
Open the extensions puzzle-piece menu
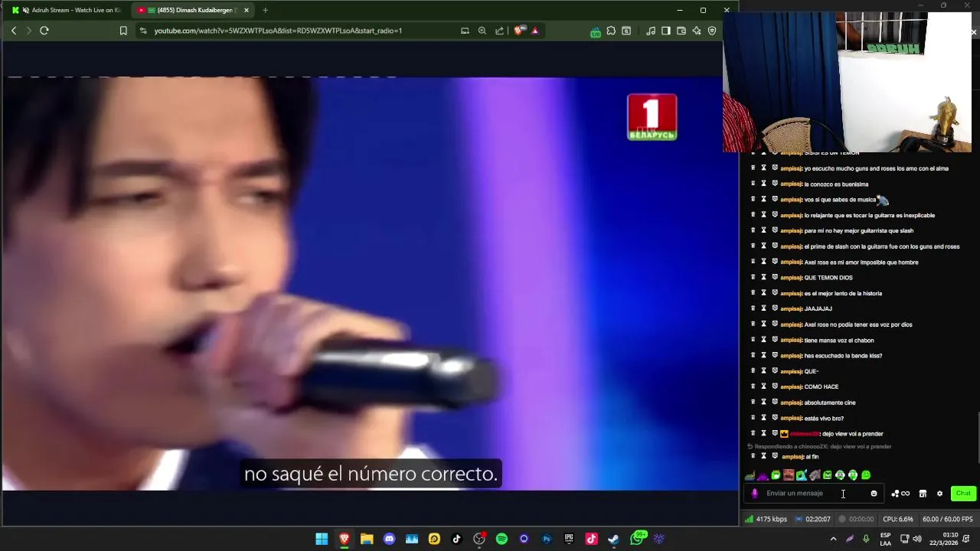pyautogui.click(x=611, y=31)
